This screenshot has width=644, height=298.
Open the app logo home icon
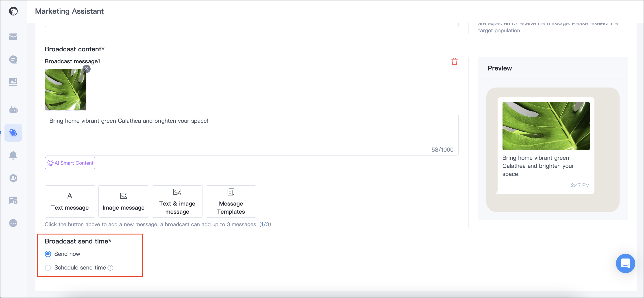click(x=13, y=11)
